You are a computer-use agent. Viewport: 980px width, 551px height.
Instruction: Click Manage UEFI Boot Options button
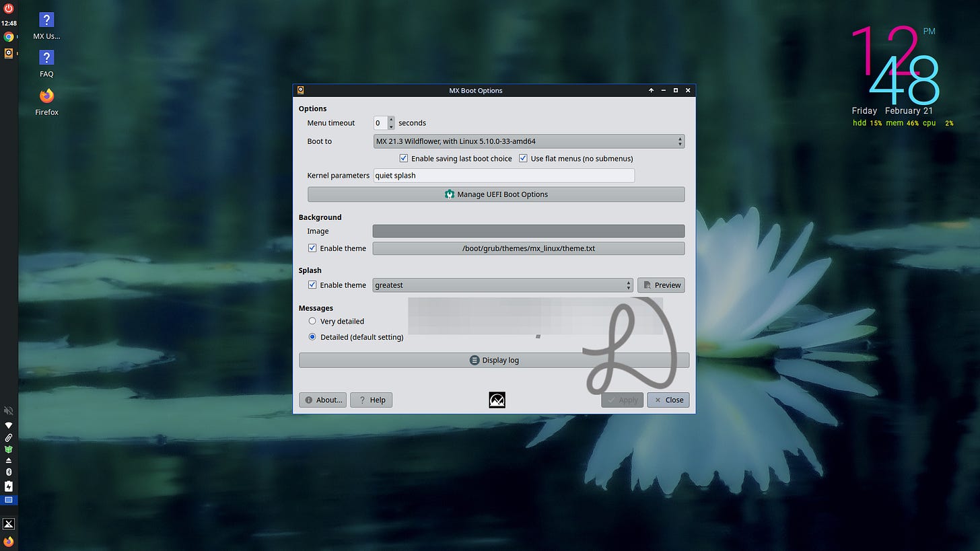[x=496, y=194]
